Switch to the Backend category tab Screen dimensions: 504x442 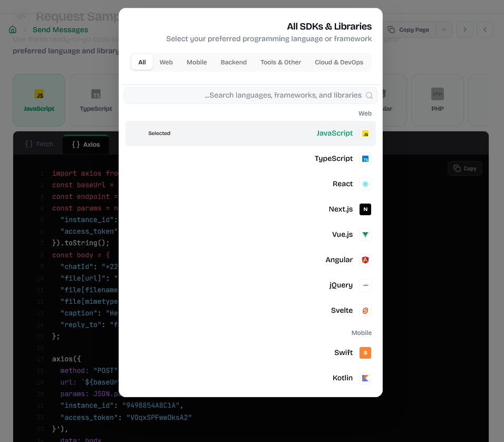(234, 62)
